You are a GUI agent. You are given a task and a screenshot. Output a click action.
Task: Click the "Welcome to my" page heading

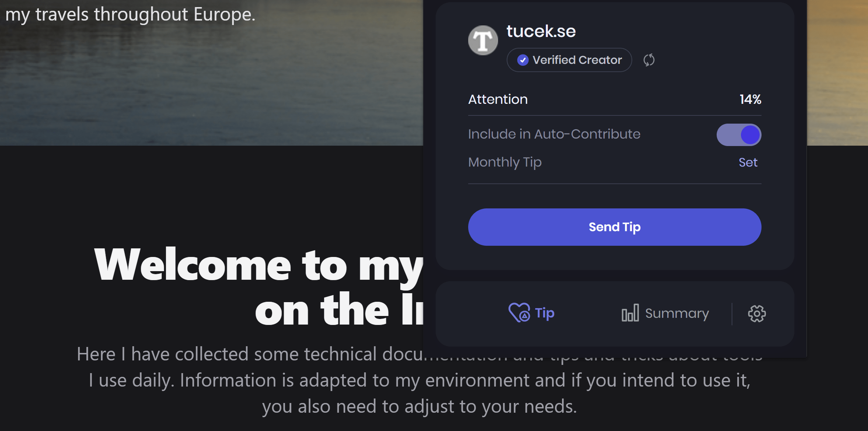(x=259, y=265)
